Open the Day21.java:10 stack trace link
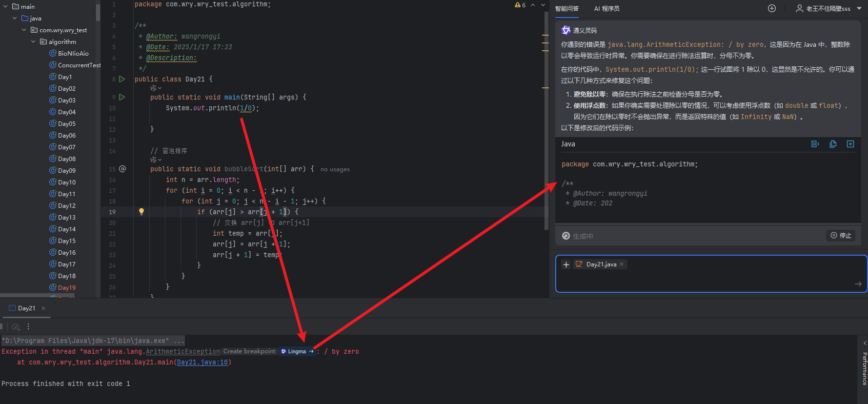868x404 pixels. point(202,363)
